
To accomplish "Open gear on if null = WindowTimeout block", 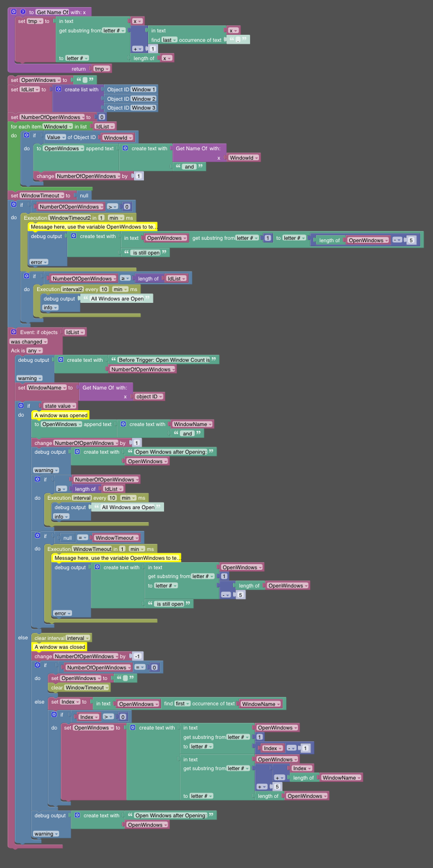I will [x=37, y=536].
